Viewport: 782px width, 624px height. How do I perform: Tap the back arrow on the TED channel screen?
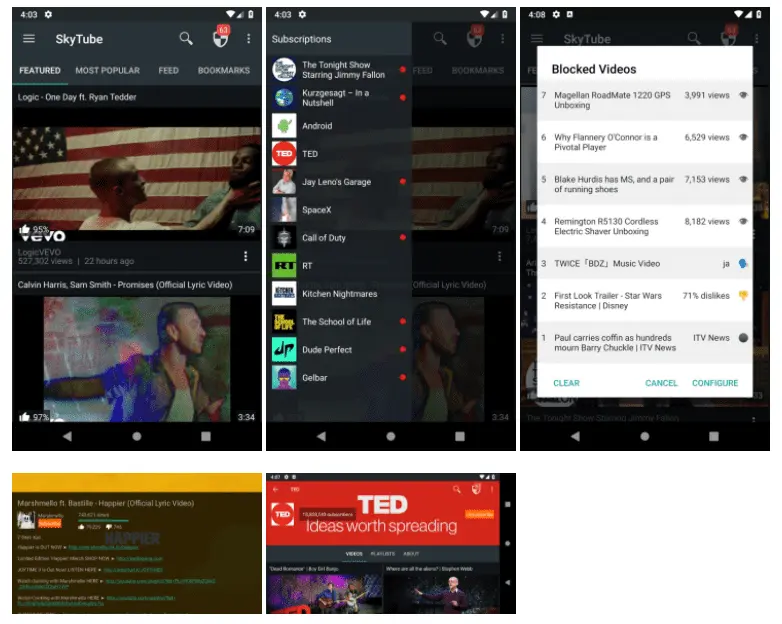click(275, 489)
